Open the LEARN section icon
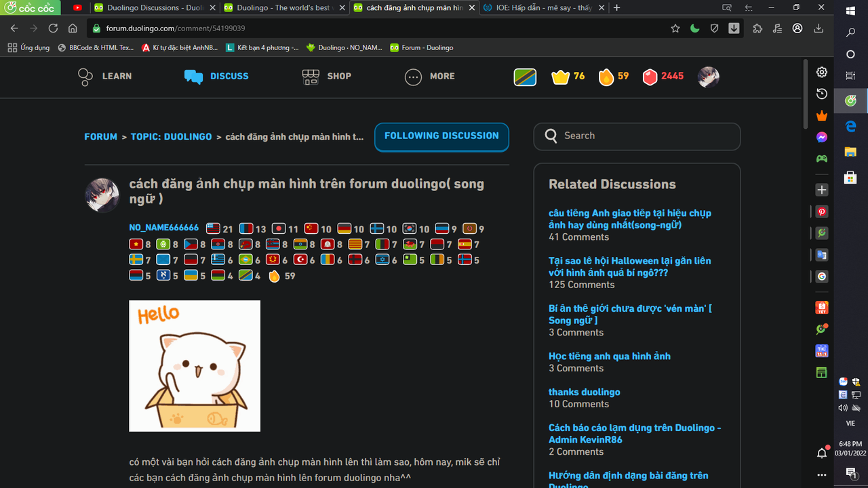The height and width of the screenshot is (488, 868). pos(85,77)
